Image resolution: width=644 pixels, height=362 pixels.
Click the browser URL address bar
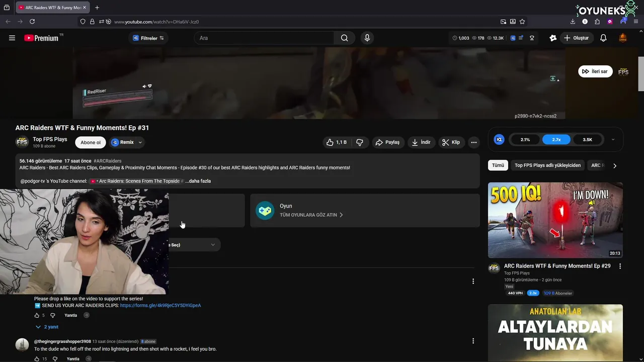tap(302, 22)
